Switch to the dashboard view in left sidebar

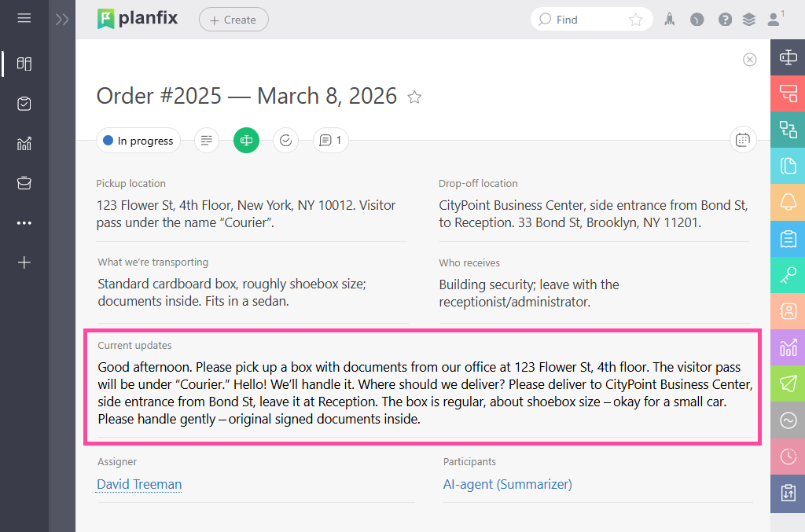coord(24,64)
